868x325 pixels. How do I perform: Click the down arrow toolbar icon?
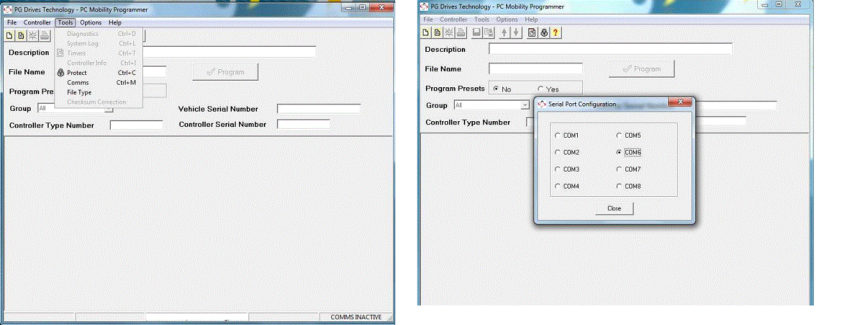pos(516,33)
